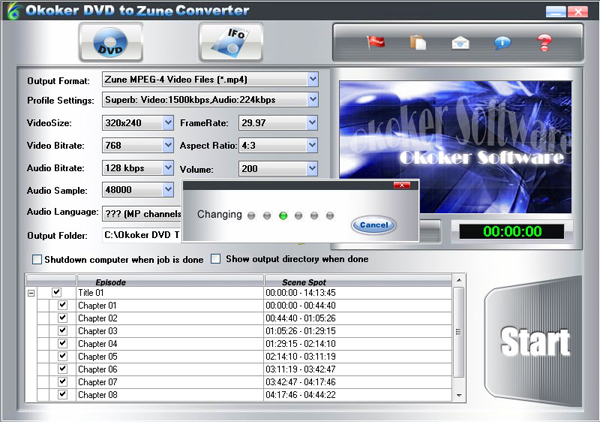The image size is (600, 422).
Task: Uncheck the Title 01 checkbox
Action: [x=57, y=292]
